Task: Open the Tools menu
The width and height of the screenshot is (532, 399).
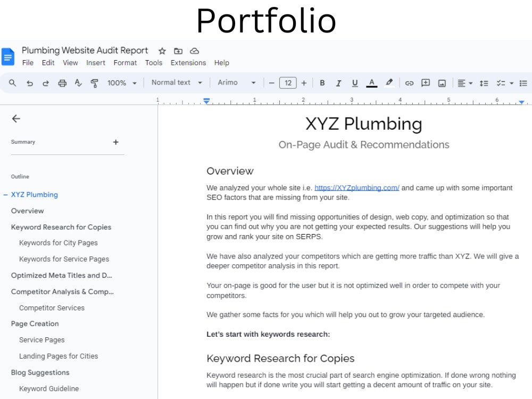Action: 154,63
